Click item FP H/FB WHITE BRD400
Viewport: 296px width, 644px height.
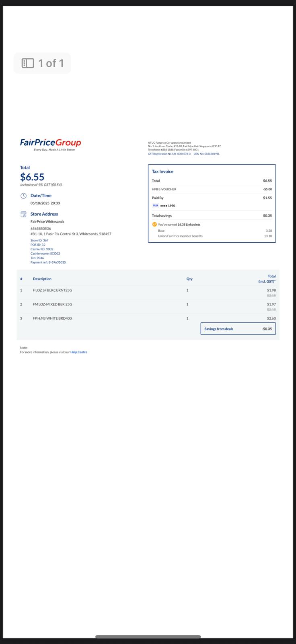pyautogui.click(x=52, y=318)
